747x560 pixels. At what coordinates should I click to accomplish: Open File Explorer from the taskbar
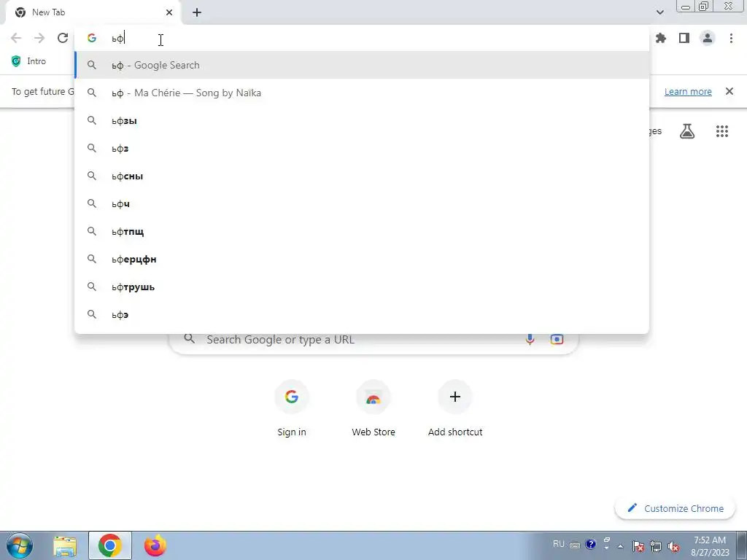[65, 545]
